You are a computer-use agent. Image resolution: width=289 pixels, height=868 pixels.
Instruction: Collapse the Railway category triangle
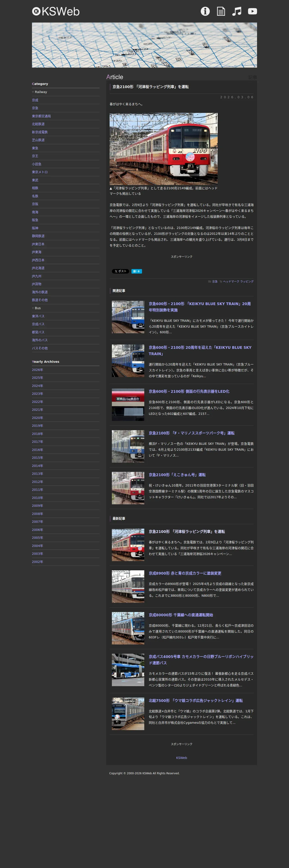33,92
